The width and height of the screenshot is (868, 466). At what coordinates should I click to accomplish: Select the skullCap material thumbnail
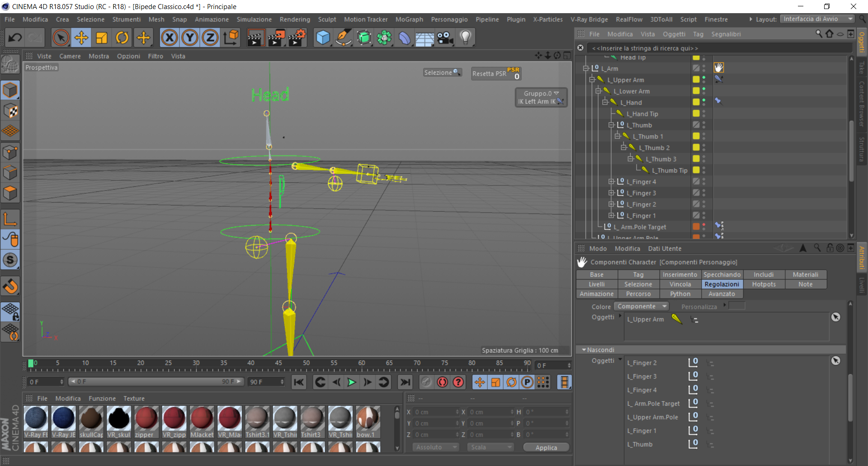[x=91, y=422]
